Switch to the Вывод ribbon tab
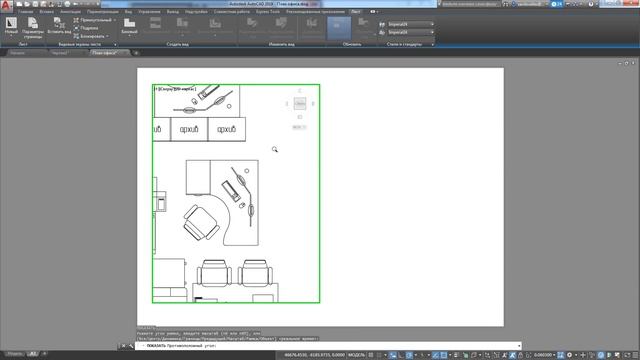The image size is (640, 360). point(173,11)
